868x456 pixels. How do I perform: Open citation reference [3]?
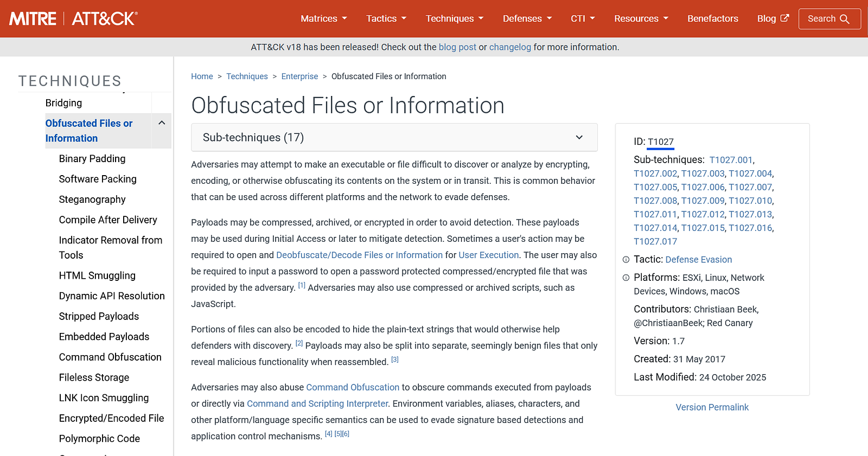coord(395,359)
